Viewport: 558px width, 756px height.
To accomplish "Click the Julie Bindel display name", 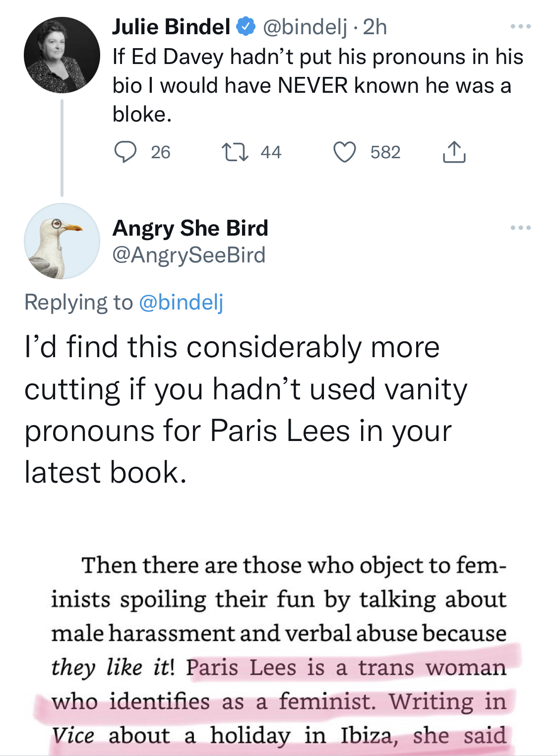I will point(171,27).
